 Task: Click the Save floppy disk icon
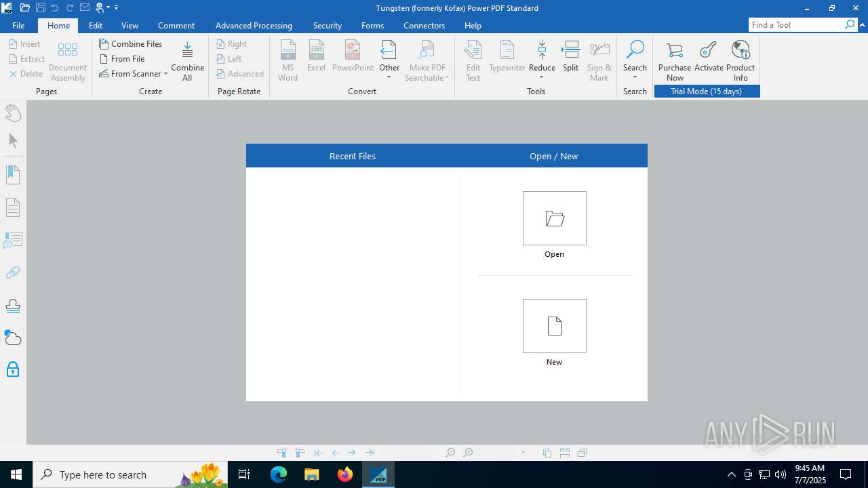(40, 7)
